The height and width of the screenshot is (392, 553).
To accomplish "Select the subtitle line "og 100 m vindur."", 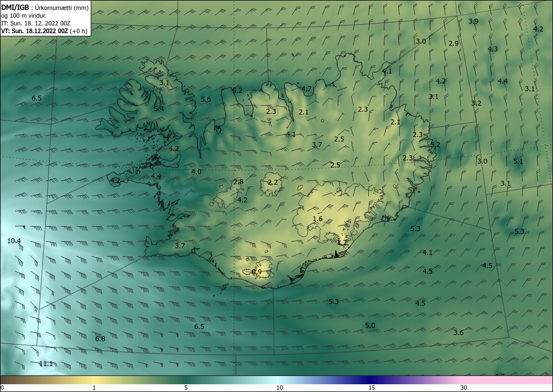I will tap(24, 15).
